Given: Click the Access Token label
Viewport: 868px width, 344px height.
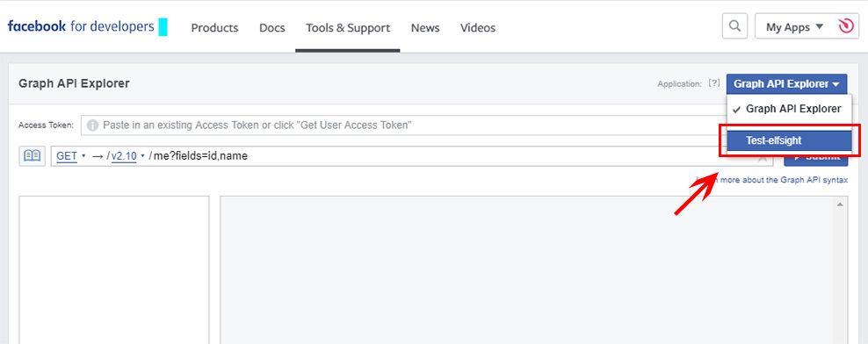Looking at the screenshot, I should click(x=46, y=125).
